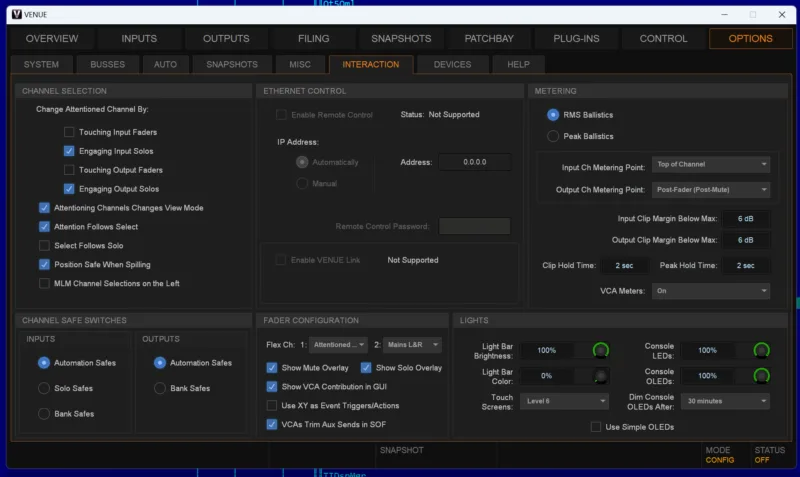
Task: Click the Light Bar Color 0% value
Action: click(x=546, y=376)
